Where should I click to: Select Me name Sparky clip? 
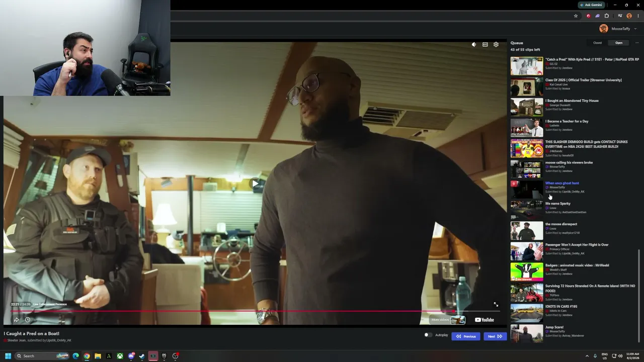[558, 204]
